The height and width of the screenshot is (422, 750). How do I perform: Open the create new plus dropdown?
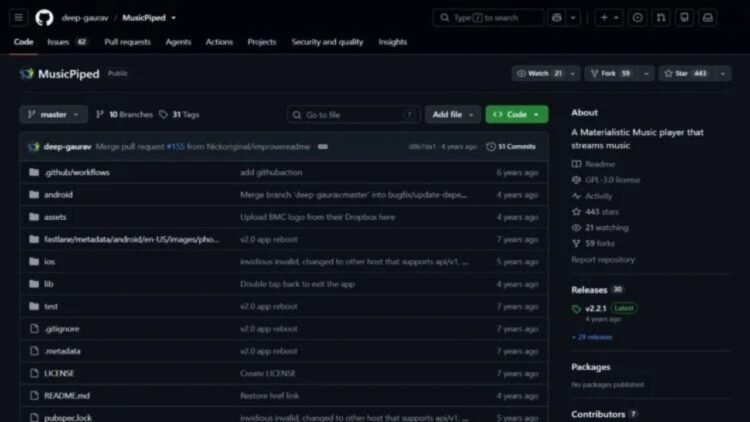pos(609,18)
